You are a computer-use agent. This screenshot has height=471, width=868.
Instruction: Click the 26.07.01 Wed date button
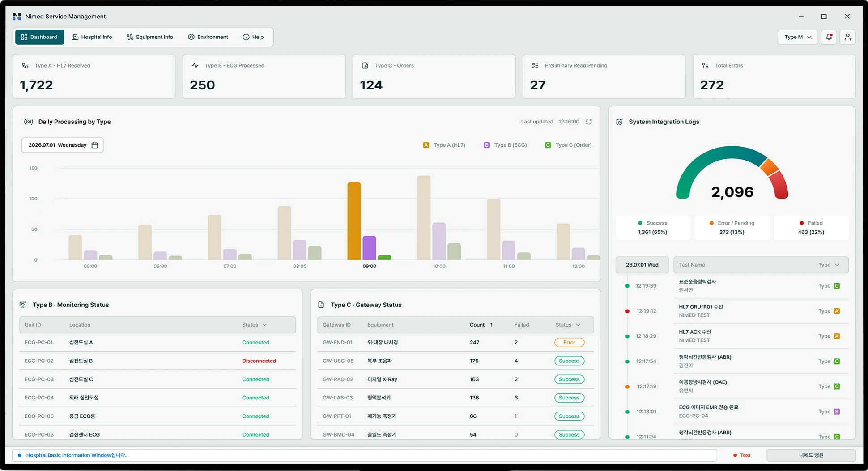(x=642, y=265)
